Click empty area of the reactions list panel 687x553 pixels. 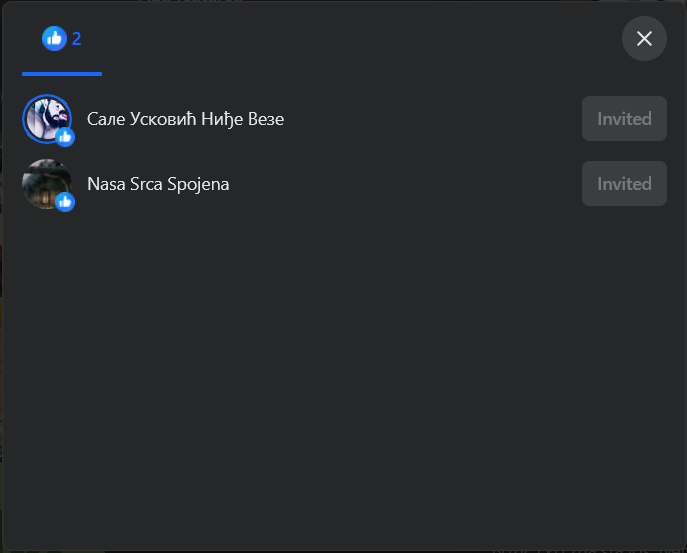(x=344, y=372)
